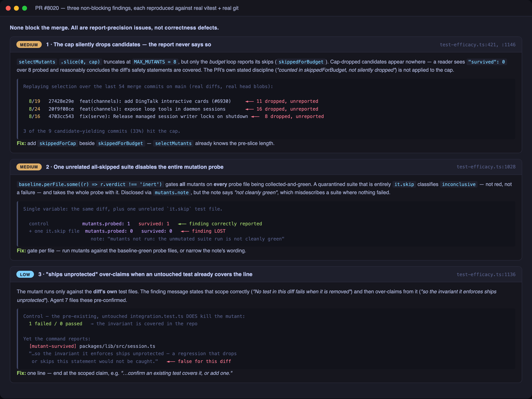Select commit hash 20f9f08ce in the replay log
This screenshot has height=399, width=532.
[x=61, y=109]
